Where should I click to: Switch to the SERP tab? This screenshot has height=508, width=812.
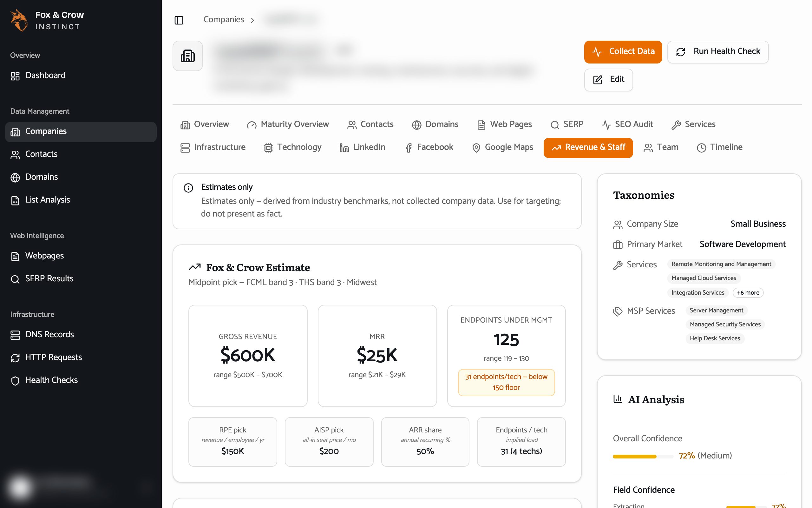(x=567, y=125)
